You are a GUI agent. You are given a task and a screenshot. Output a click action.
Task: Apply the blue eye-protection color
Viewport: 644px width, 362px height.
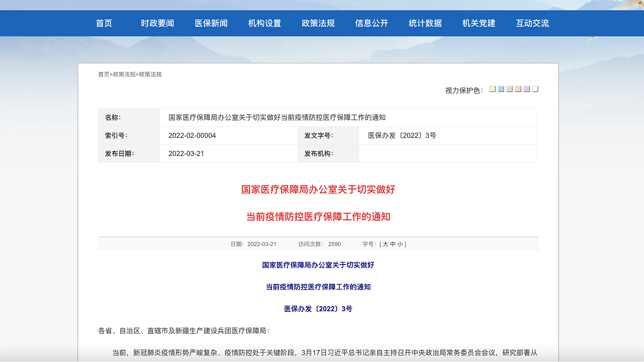tap(501, 89)
